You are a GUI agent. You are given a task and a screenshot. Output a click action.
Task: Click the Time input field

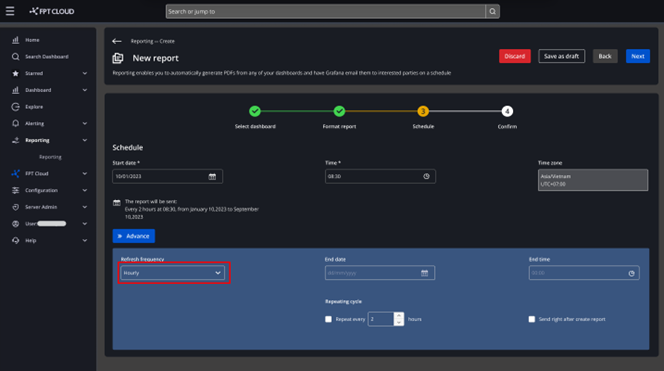[x=380, y=177]
